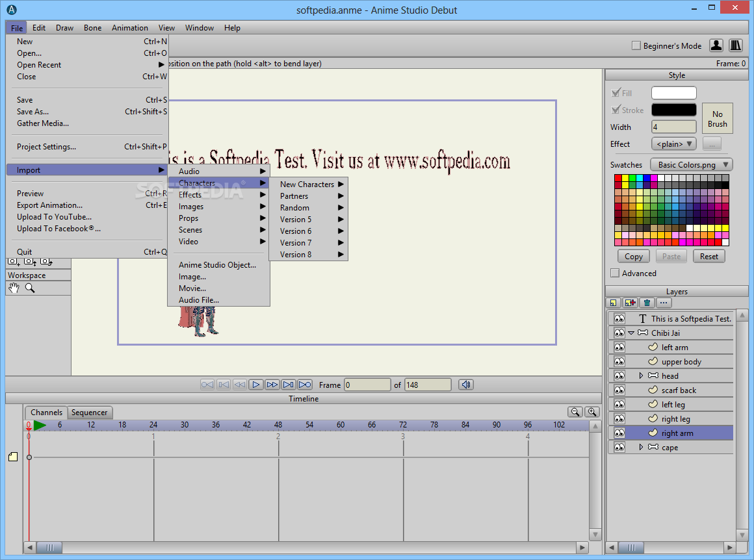754x560 pixels.
Task: Click the Paste style button
Action: pyautogui.click(x=671, y=257)
